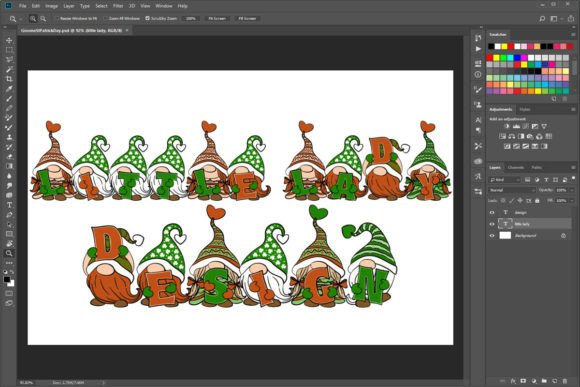
Task: Open the File menu
Action: point(23,6)
